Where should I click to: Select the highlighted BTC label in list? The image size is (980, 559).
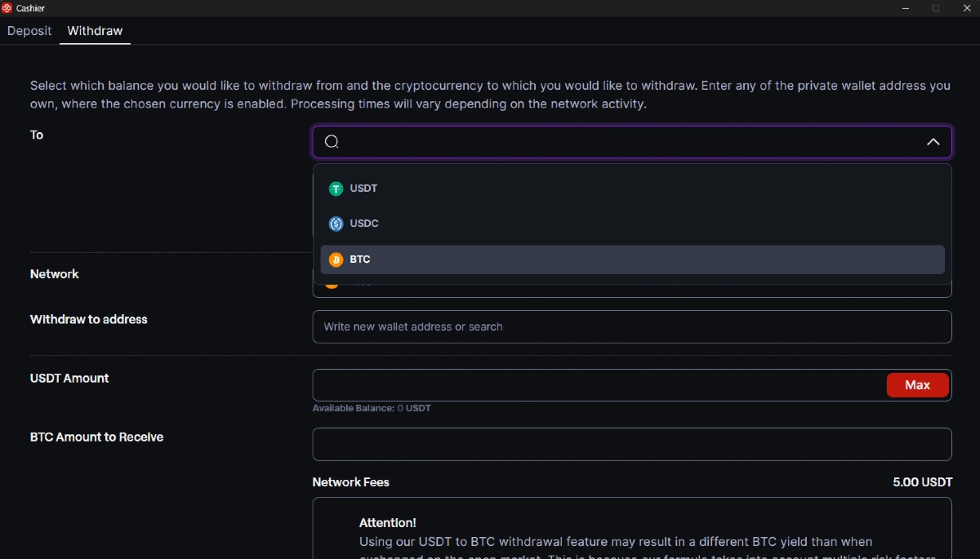pyautogui.click(x=360, y=260)
